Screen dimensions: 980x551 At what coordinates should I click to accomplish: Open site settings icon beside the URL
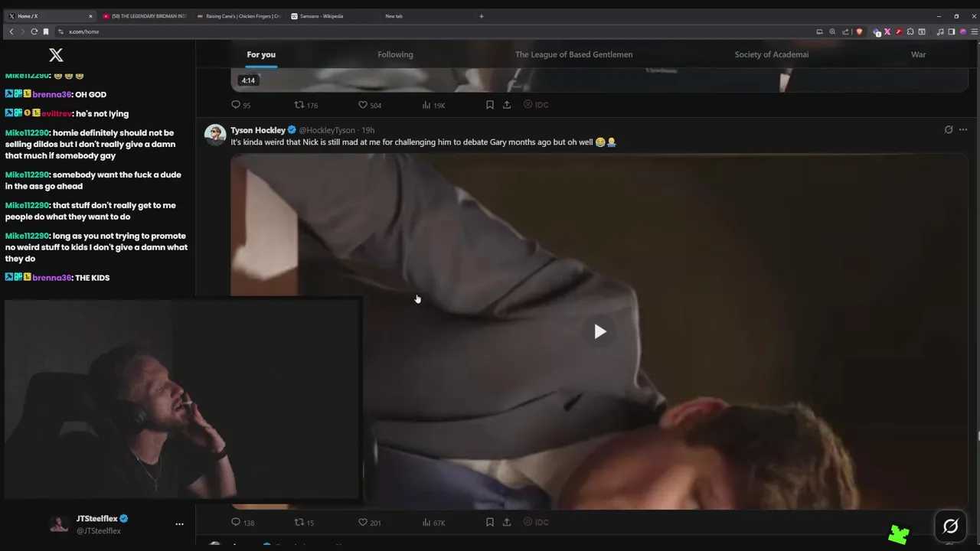coord(61,31)
